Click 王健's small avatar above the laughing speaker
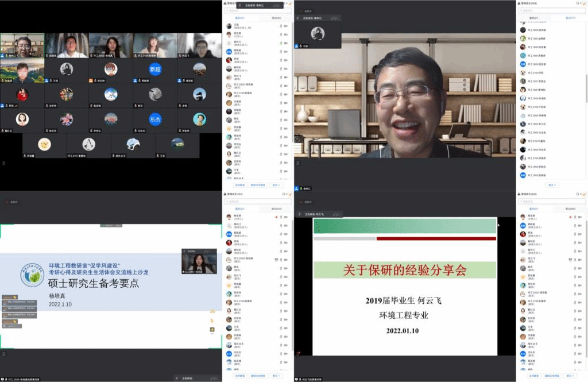 click(318, 33)
